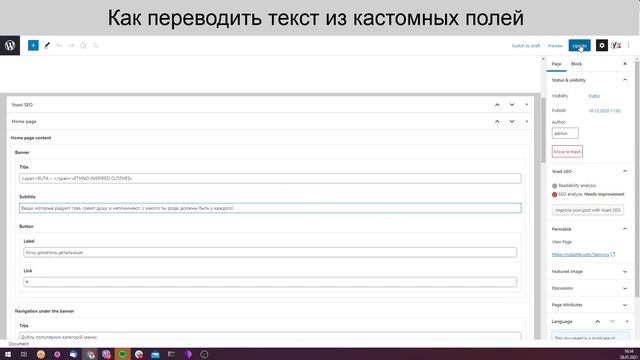Close the settings sidebar with the X
640x360 pixels.
[625, 64]
